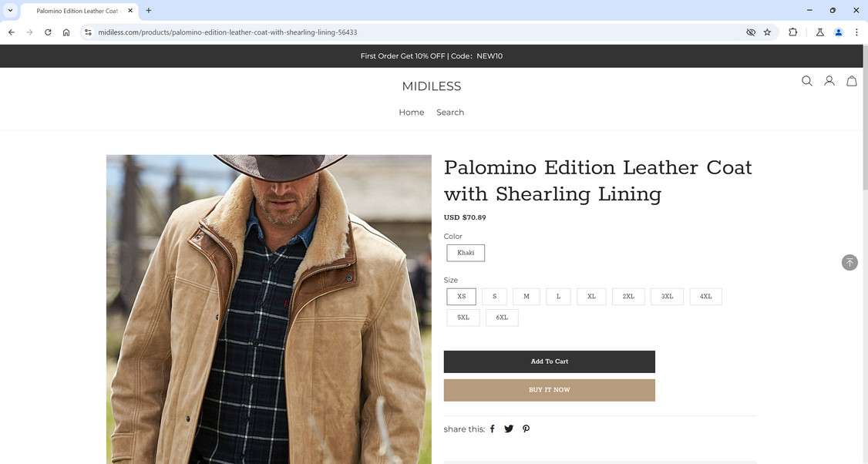868x464 pixels.
Task: Click the scroll-to-top arrow button
Action: (849, 263)
